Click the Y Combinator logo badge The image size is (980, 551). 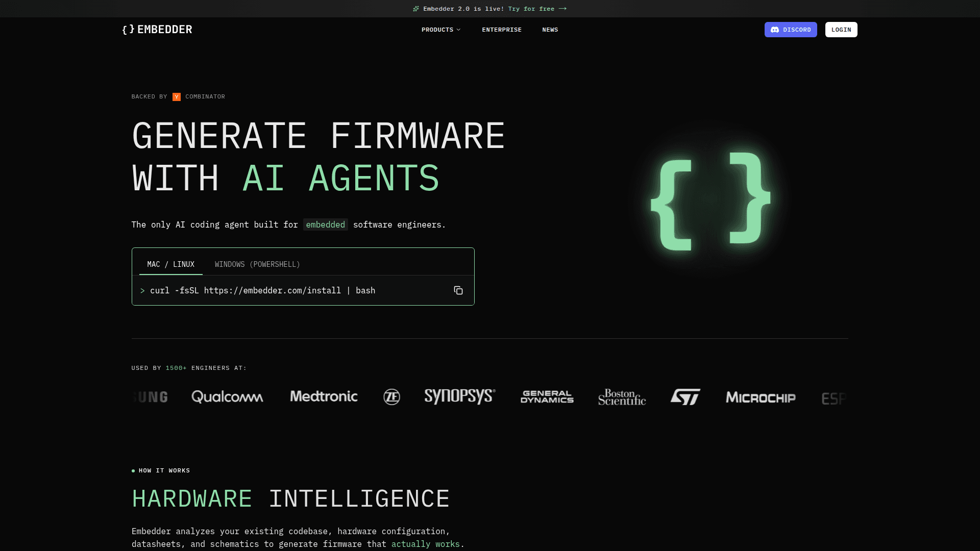click(177, 97)
